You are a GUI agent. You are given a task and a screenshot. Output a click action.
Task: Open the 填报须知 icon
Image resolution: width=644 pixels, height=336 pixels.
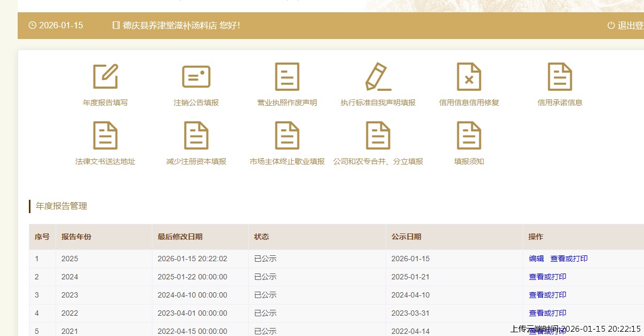pos(469,136)
